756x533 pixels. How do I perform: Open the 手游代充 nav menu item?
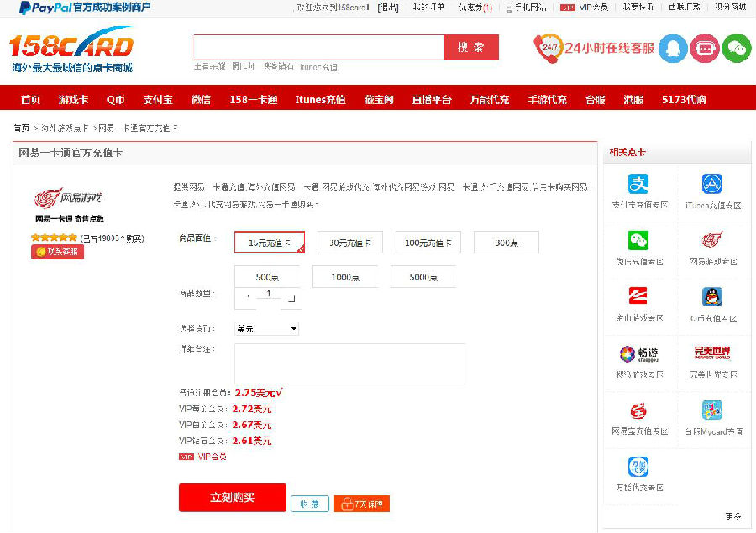[x=547, y=100]
